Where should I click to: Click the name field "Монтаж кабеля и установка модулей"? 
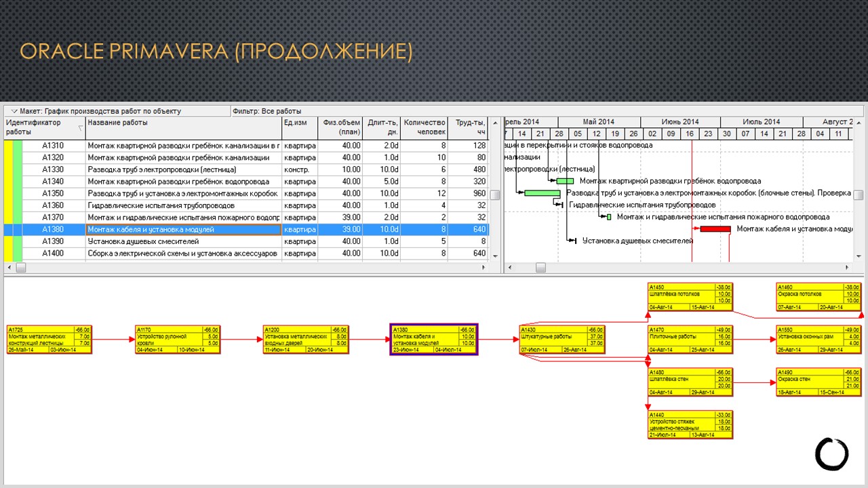click(184, 230)
